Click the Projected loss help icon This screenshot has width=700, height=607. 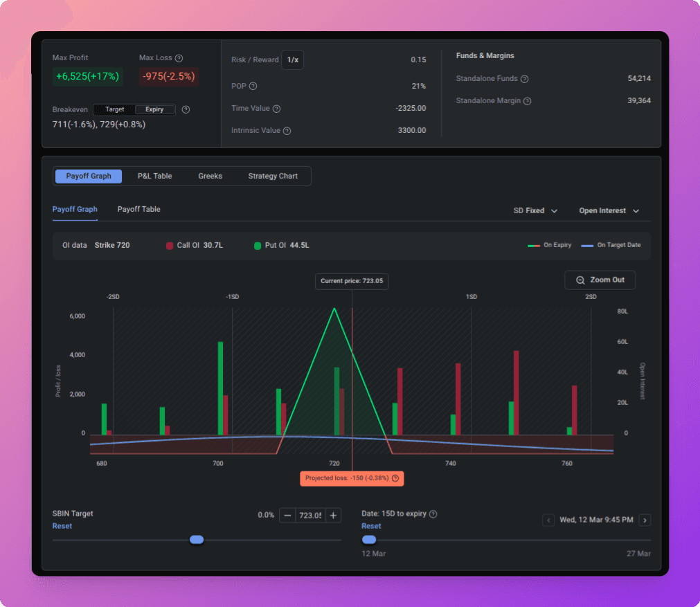coord(395,478)
